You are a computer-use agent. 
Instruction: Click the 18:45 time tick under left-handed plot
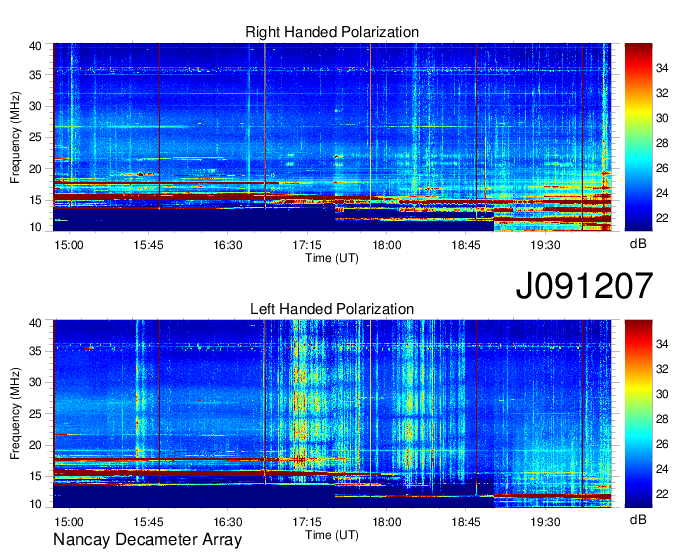pos(466,522)
